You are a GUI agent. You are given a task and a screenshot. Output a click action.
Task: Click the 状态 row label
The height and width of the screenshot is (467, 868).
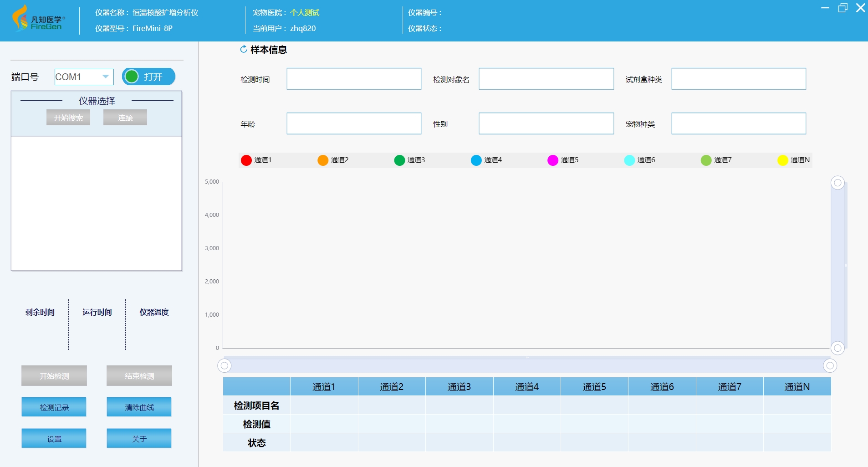pyautogui.click(x=256, y=443)
